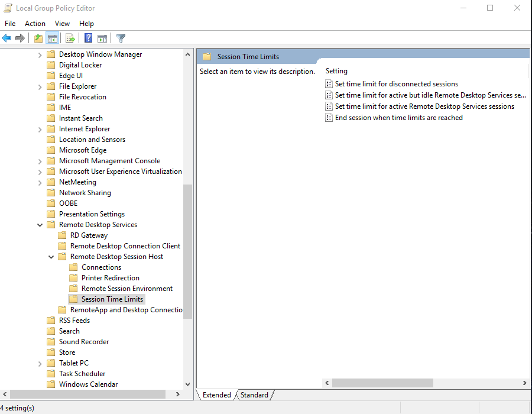Select 'Set time limit for active Remote Desktop Services sessions'
The height and width of the screenshot is (414, 532).
click(425, 106)
